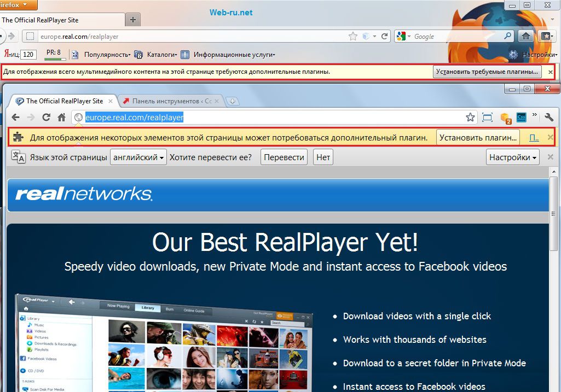The width and height of the screenshot is (561, 392).
Task: Open the английский language dropdown
Action: [x=138, y=157]
